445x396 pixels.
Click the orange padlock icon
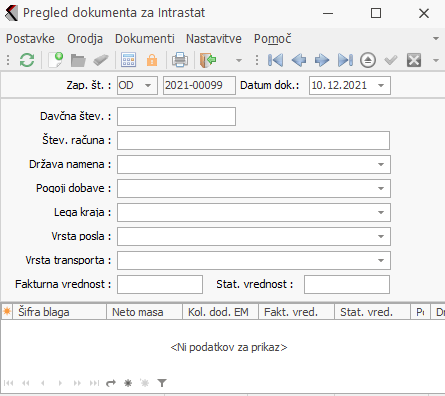(x=152, y=60)
